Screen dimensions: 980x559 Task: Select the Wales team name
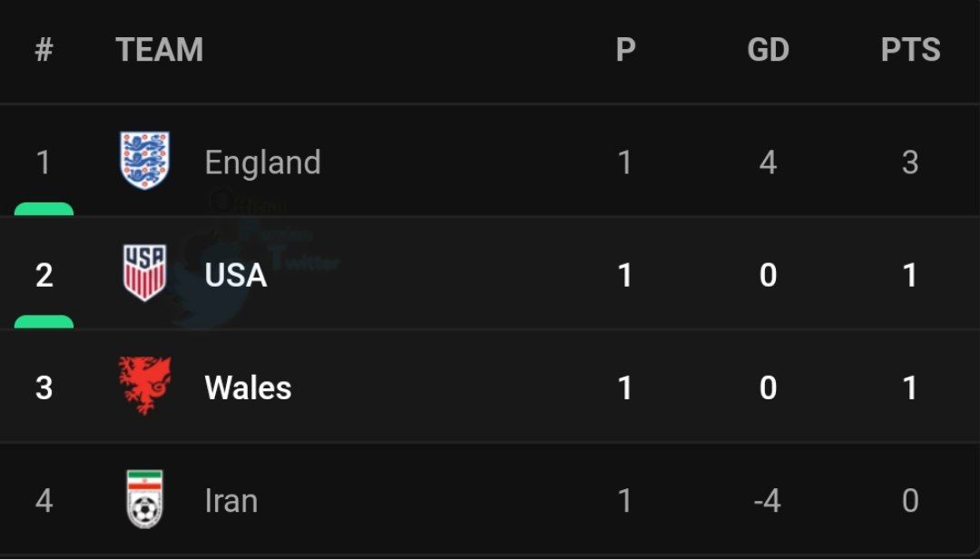point(249,388)
